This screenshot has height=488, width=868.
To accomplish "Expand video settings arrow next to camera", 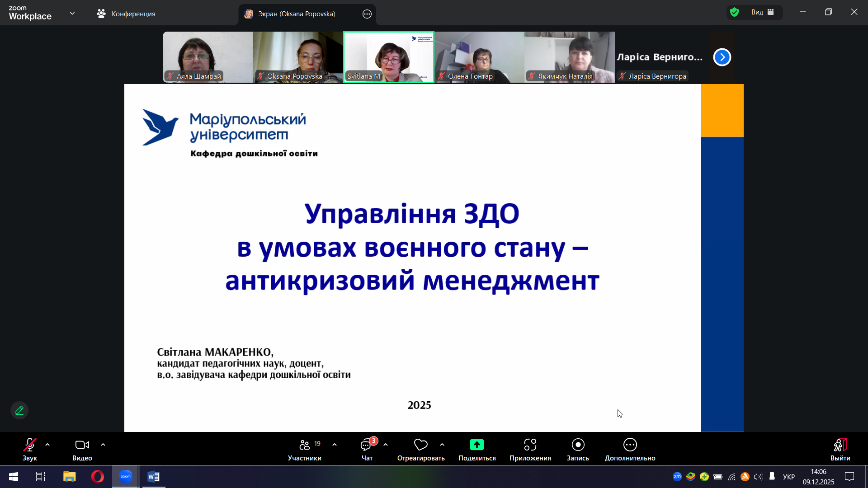I will point(103,445).
